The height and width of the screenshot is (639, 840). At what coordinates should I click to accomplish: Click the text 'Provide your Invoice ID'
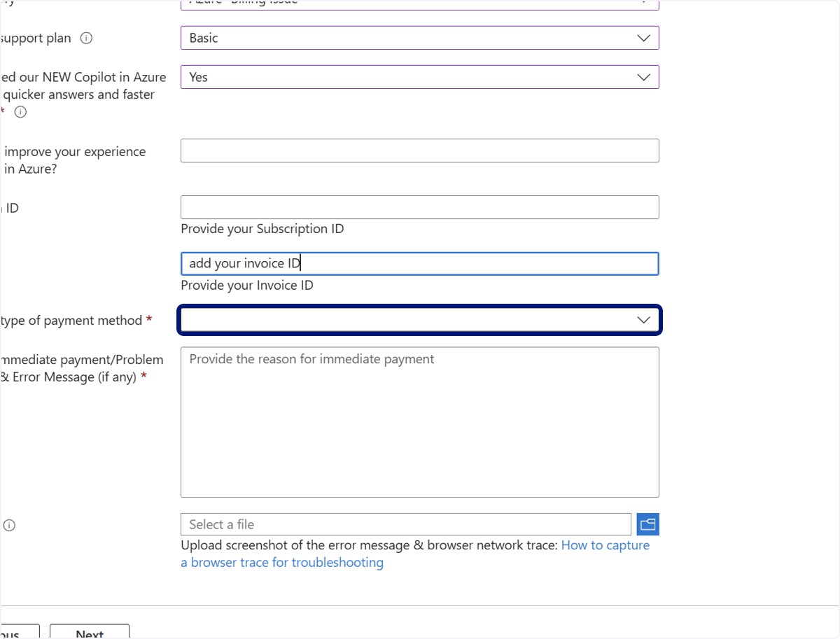point(247,285)
